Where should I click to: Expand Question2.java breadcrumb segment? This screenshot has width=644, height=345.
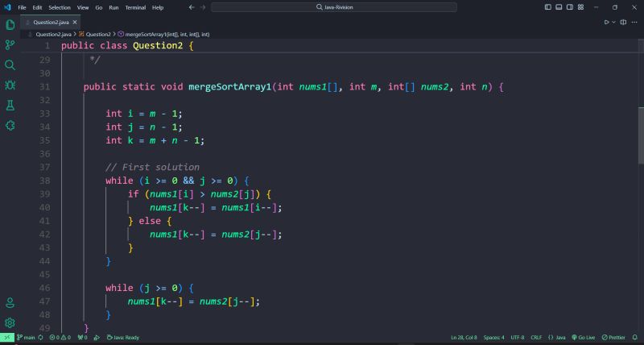(x=53, y=35)
